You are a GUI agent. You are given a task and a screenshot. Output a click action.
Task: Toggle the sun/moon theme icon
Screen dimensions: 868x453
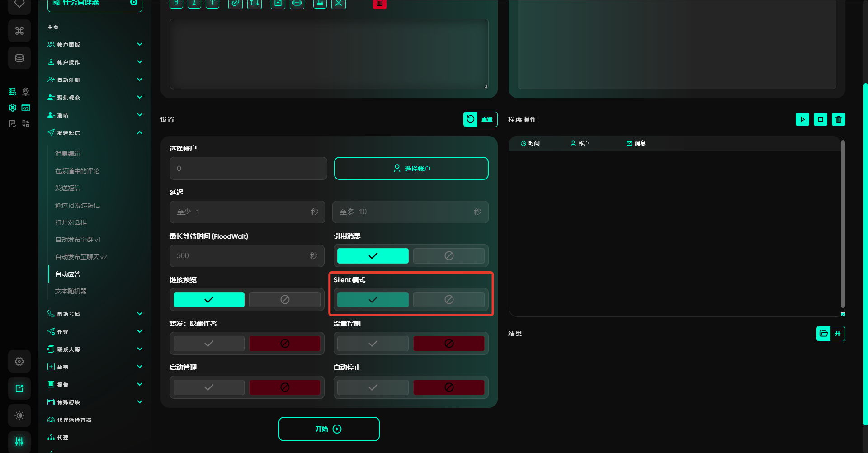(19, 415)
